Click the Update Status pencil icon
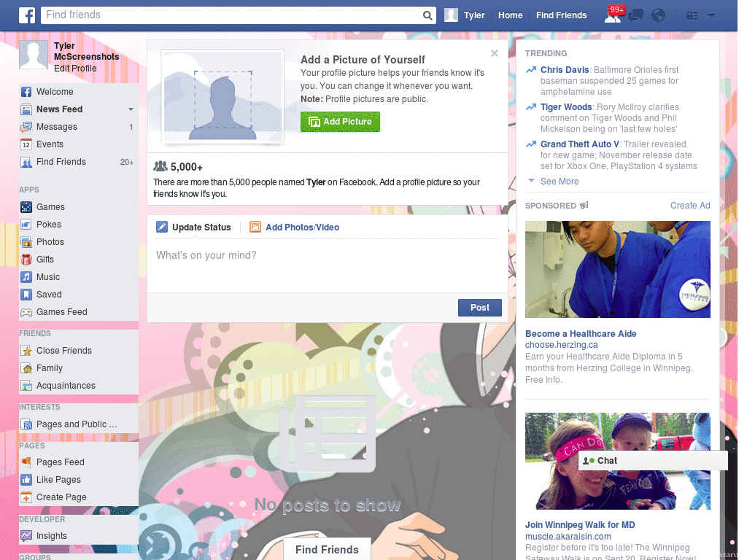This screenshot has width=747, height=560. 162,227
